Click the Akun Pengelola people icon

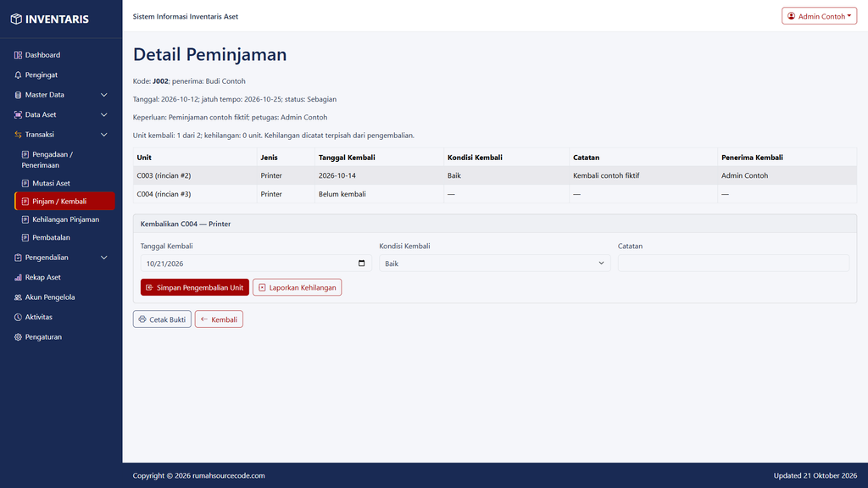point(18,297)
